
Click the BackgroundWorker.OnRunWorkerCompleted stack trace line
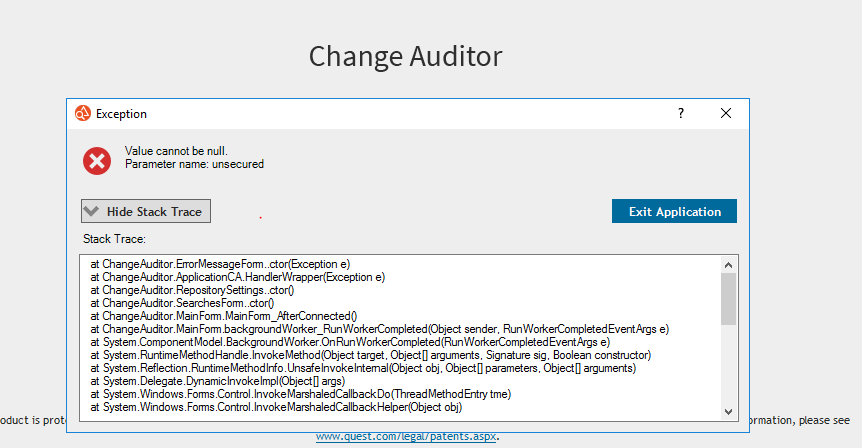pyautogui.click(x=350, y=342)
